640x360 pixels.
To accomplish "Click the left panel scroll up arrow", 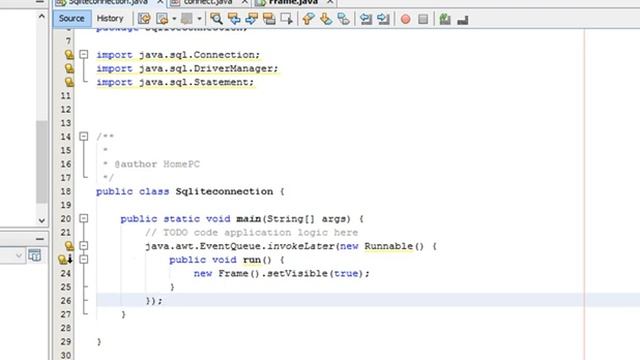I will click(x=42, y=17).
